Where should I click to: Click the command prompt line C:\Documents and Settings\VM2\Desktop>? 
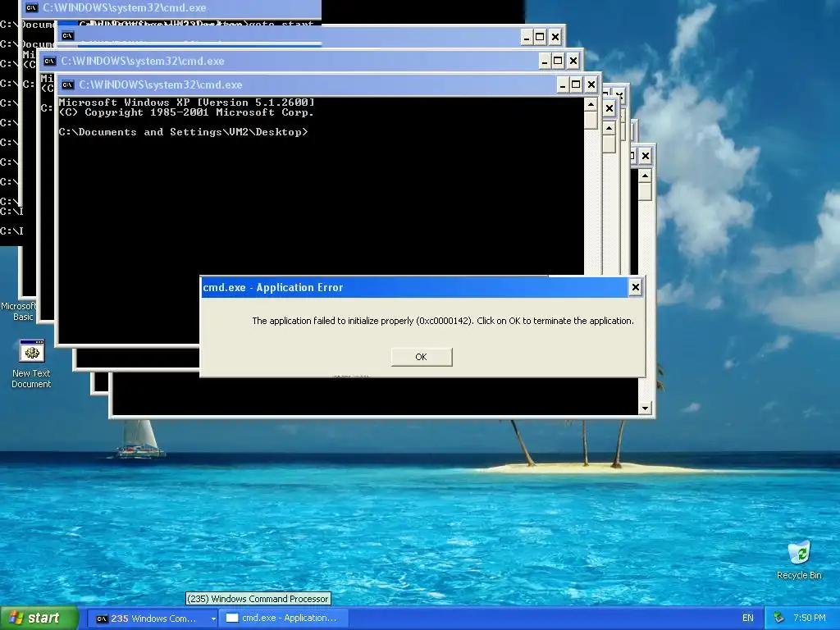183,132
